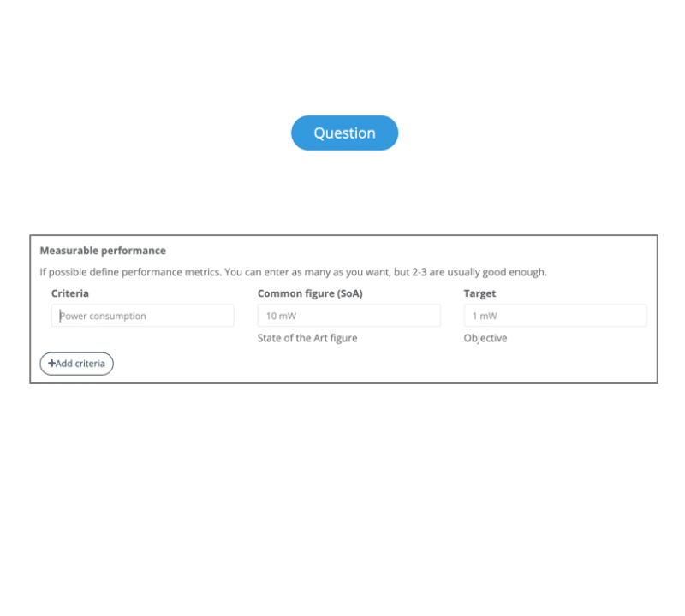Viewport: 685px width, 616px height.
Task: Click the blue Question button
Action: [344, 133]
